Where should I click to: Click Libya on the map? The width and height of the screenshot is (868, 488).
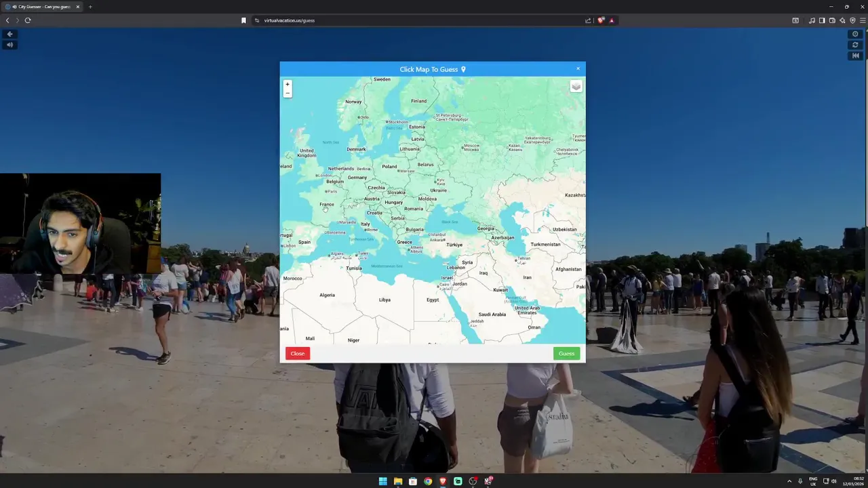coord(384,300)
